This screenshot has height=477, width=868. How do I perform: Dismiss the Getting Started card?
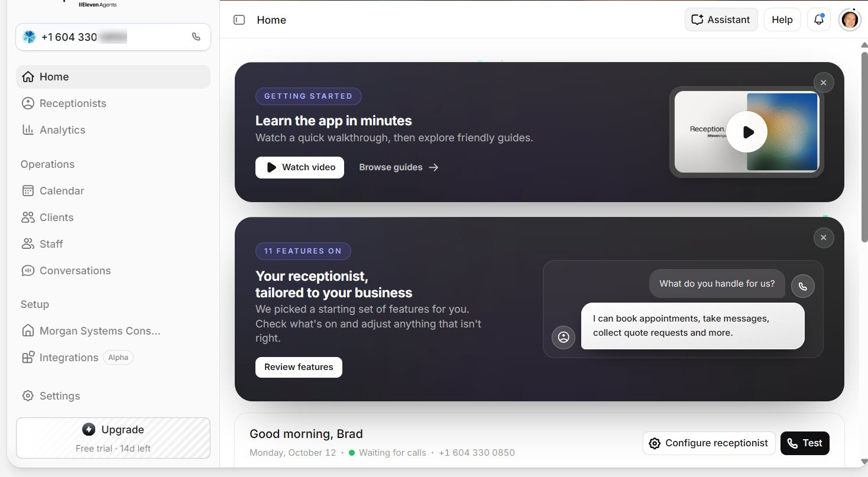(x=824, y=83)
